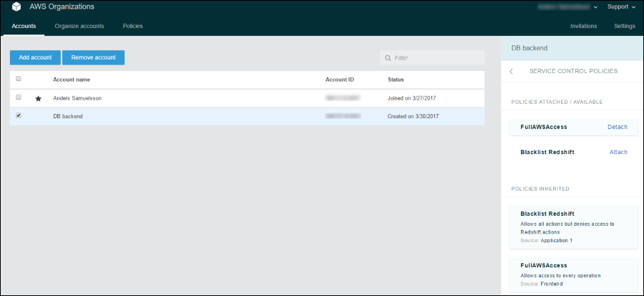
Task: Click the magnifier icon in Filter box
Action: 388,58
